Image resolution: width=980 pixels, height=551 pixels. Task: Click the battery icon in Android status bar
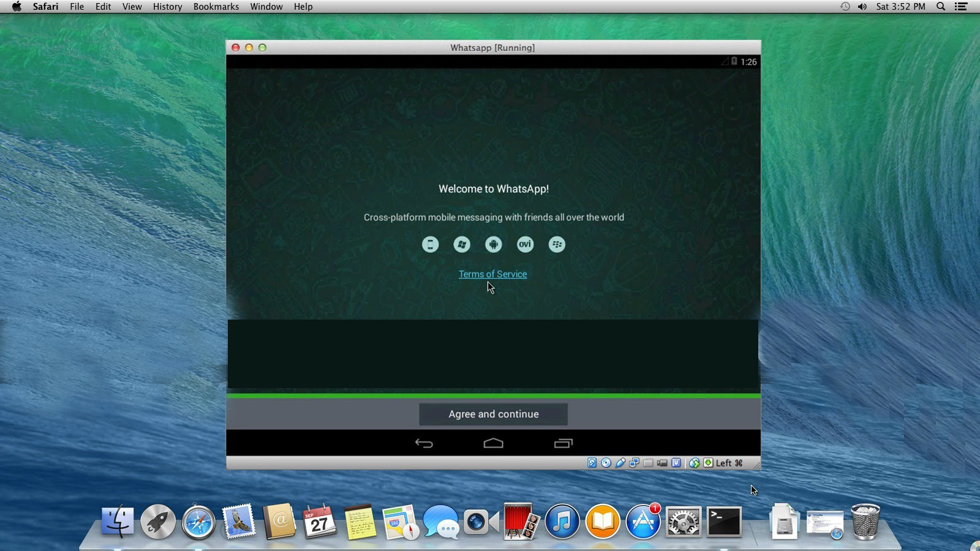pyautogui.click(x=734, y=61)
